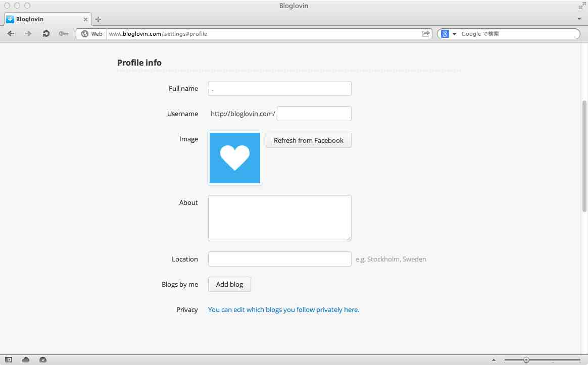Open the closed tabs menu arrow
This screenshot has width=588, height=365.
(x=579, y=19)
